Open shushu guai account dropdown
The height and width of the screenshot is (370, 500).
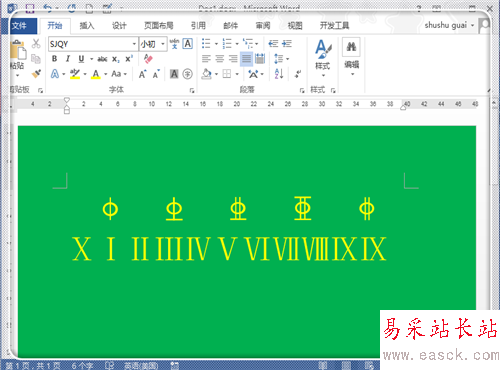point(472,25)
